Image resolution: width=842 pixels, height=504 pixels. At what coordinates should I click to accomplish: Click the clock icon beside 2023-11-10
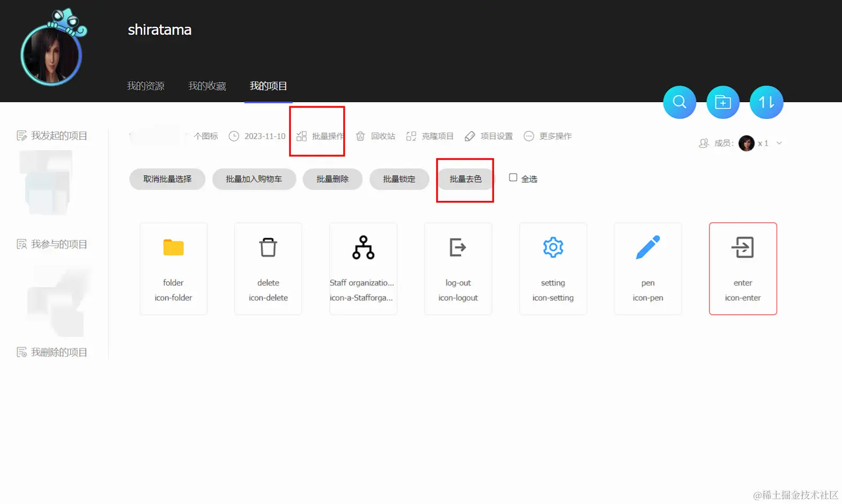coord(234,136)
